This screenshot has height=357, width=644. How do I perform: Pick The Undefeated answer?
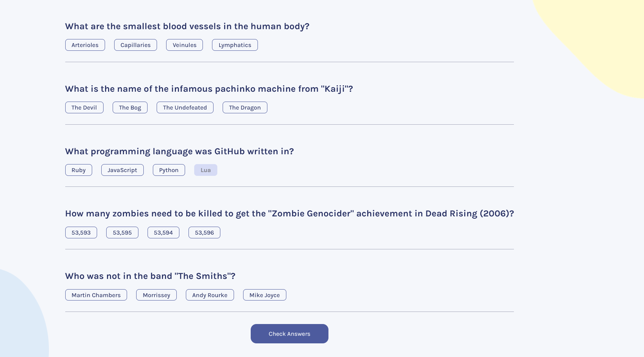coord(185,108)
